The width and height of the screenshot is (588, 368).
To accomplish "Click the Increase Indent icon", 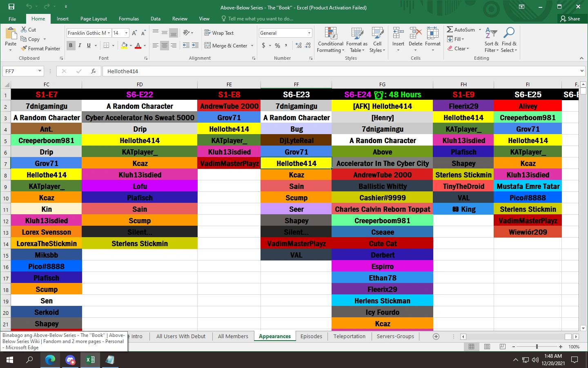I will [195, 45].
